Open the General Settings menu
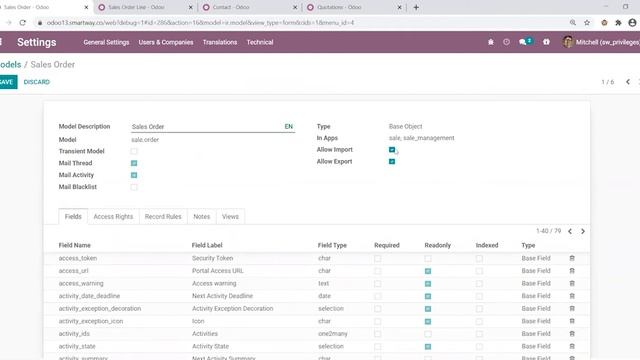640x360 pixels. [106, 42]
